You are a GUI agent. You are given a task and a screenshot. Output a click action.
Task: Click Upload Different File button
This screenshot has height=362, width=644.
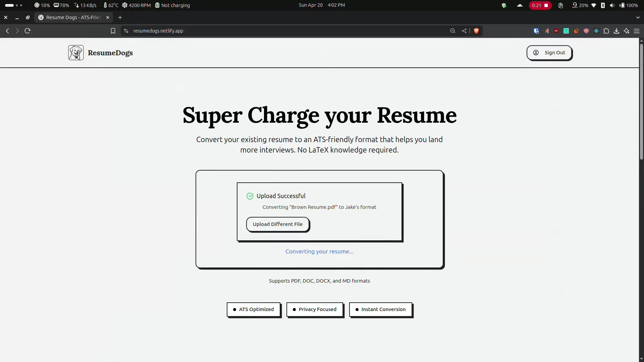pyautogui.click(x=277, y=224)
